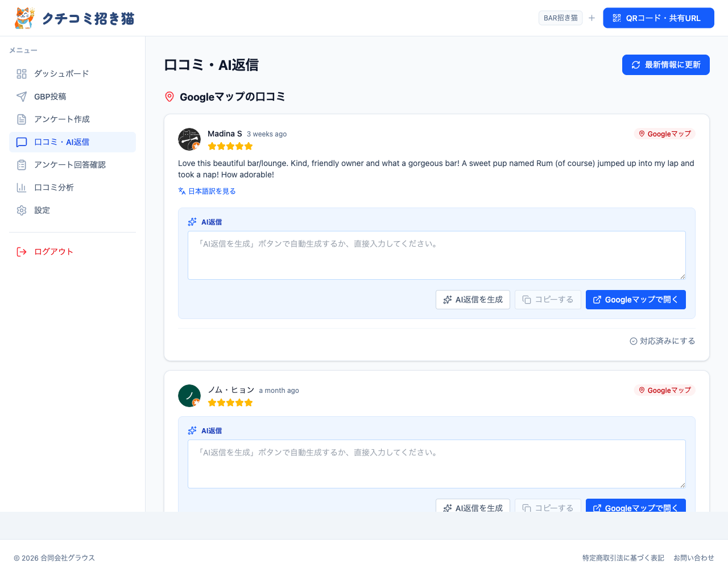
Task: Click the AI reply text area on Madina's review
Action: 436,255
